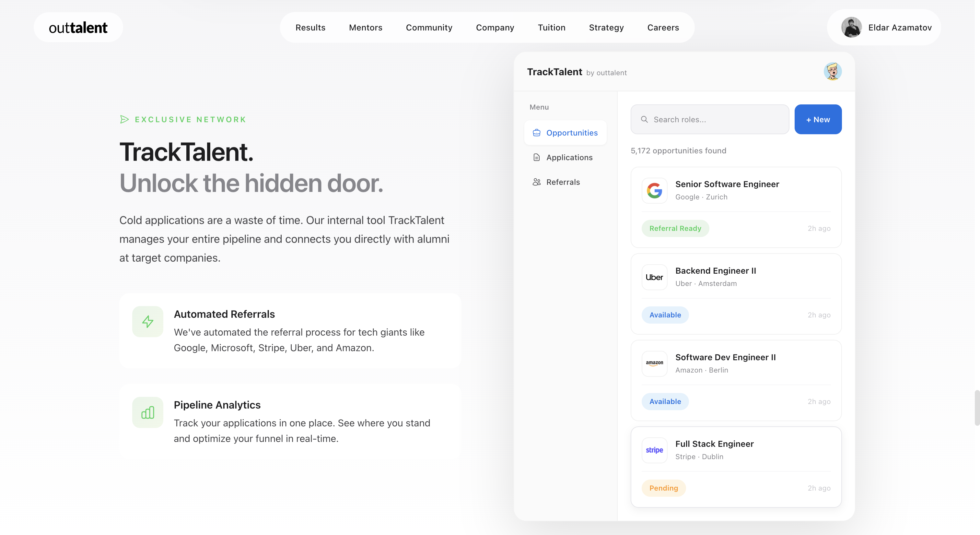The width and height of the screenshot is (980, 535).
Task: Click the bar chart Pipeline Analytics icon
Action: 147,412
